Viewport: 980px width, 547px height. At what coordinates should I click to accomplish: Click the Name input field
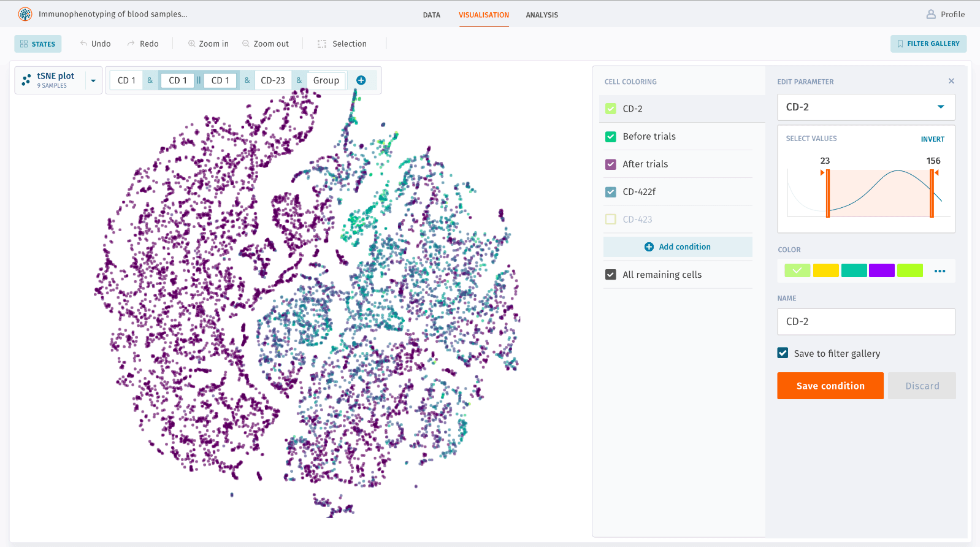coord(865,321)
